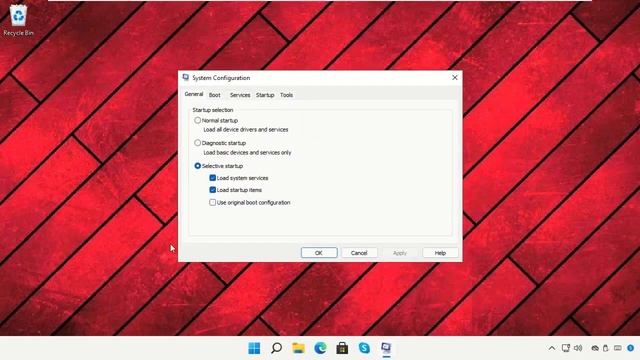Image resolution: width=640 pixels, height=360 pixels.
Task: Click "Load basic devices and services only" text
Action: tap(247, 152)
